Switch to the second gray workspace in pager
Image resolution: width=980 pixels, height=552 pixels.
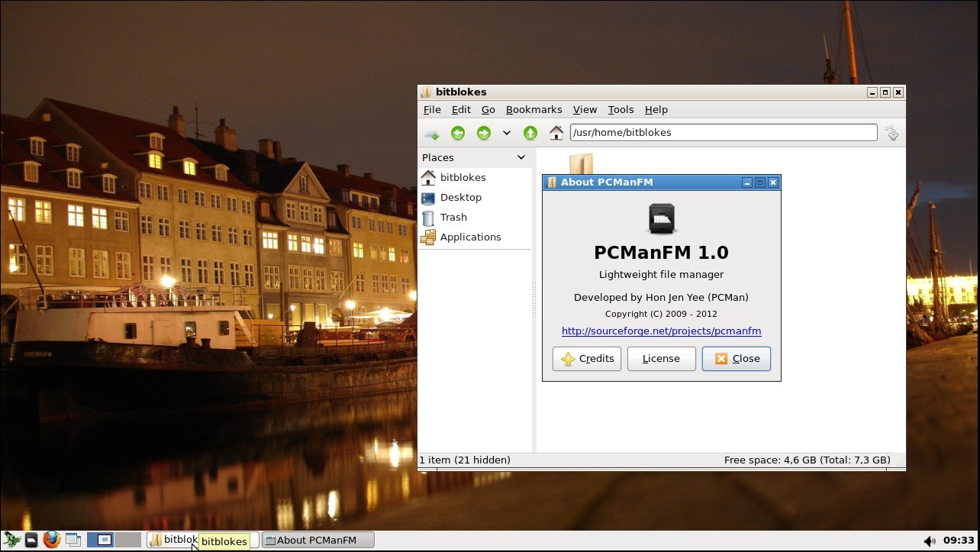[x=128, y=540]
